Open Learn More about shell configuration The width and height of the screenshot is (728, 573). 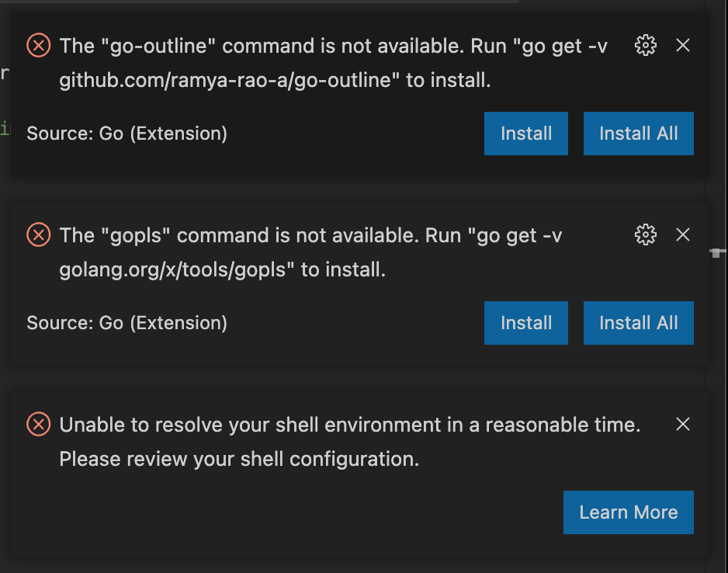[x=628, y=512]
